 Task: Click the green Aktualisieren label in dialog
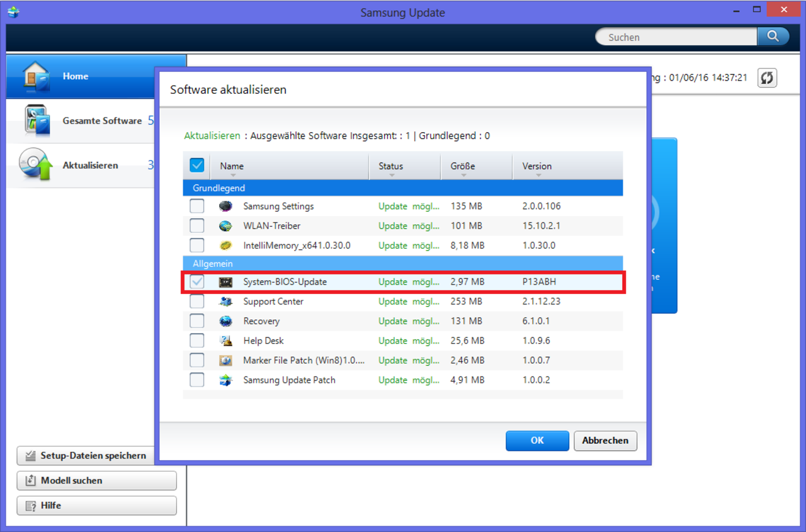coord(212,135)
